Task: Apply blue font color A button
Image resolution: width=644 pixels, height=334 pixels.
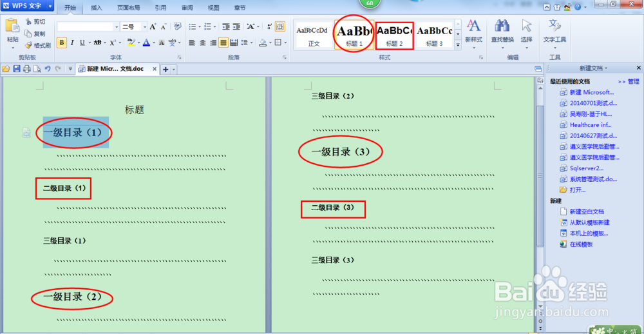Action: (146, 43)
